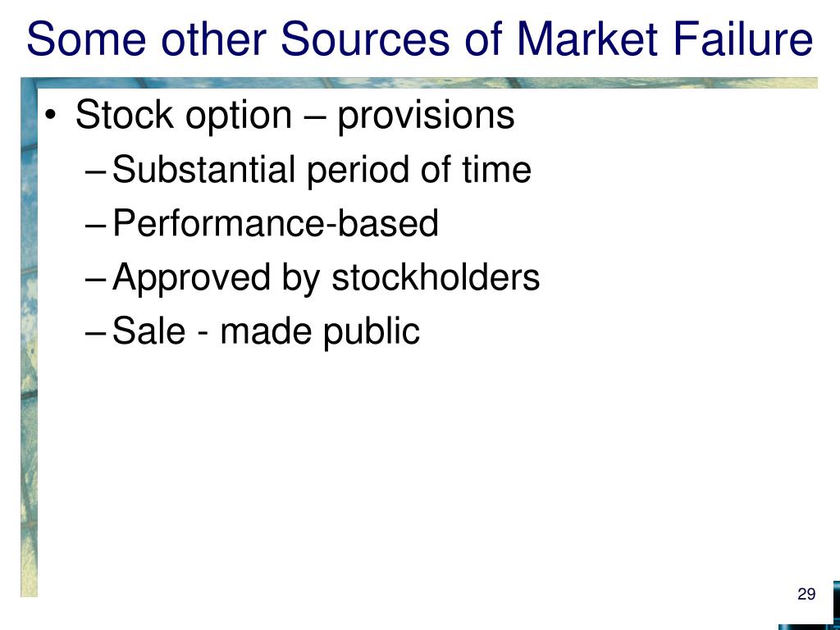
Task: Click slide number 29
Action: (x=806, y=594)
